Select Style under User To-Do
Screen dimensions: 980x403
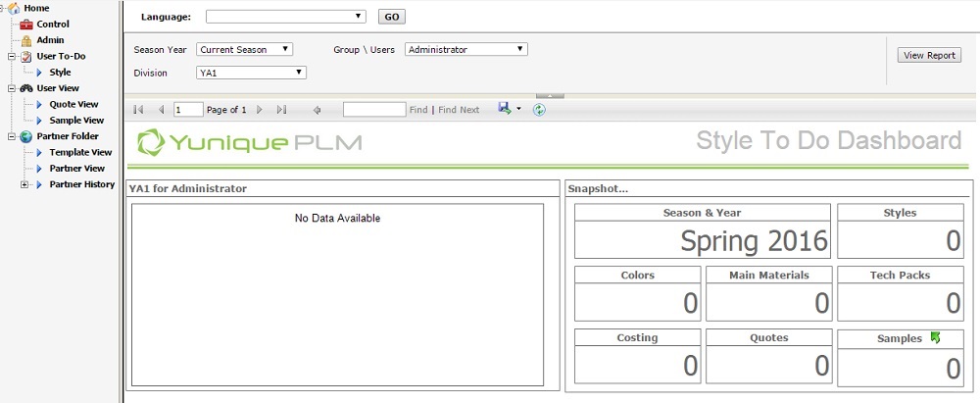(x=61, y=73)
